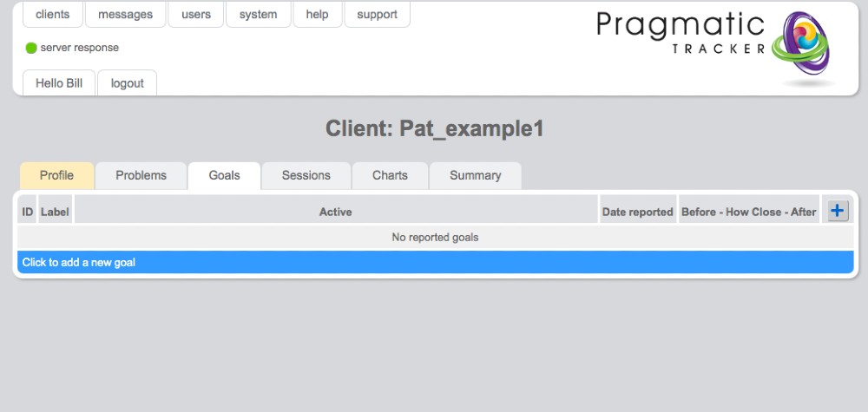Click the blue 'Click to add a new goal' bar
Viewport: 868px width, 412px height.
[x=435, y=262]
